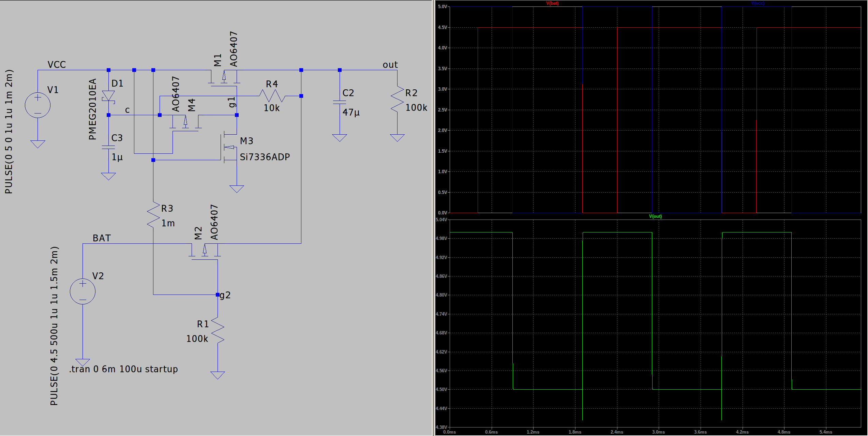Click the 0.0V label on the upper plot axis

point(443,213)
